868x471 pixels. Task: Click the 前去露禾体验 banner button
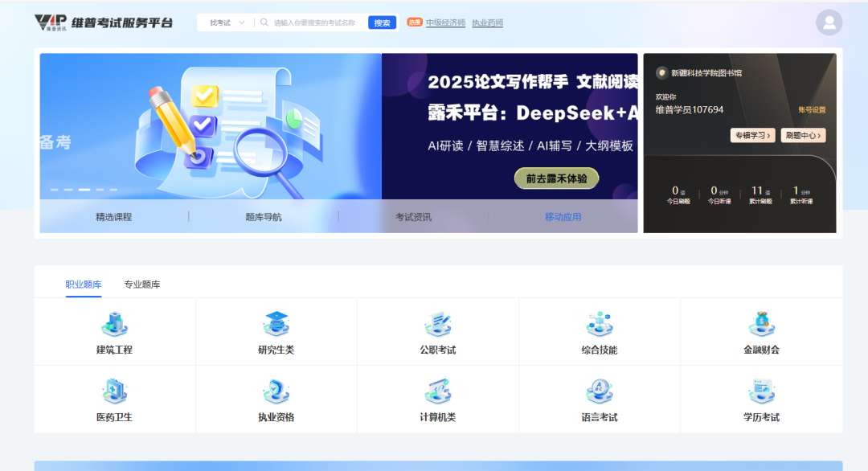556,178
